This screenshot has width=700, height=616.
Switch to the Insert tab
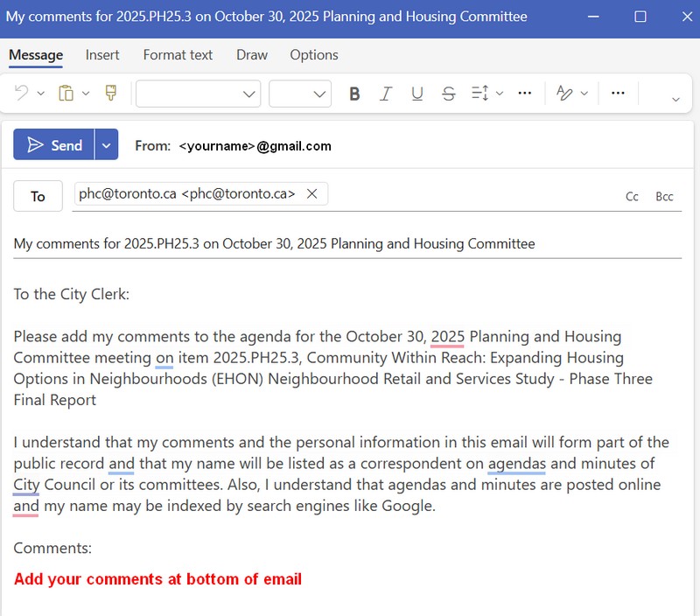(x=102, y=54)
